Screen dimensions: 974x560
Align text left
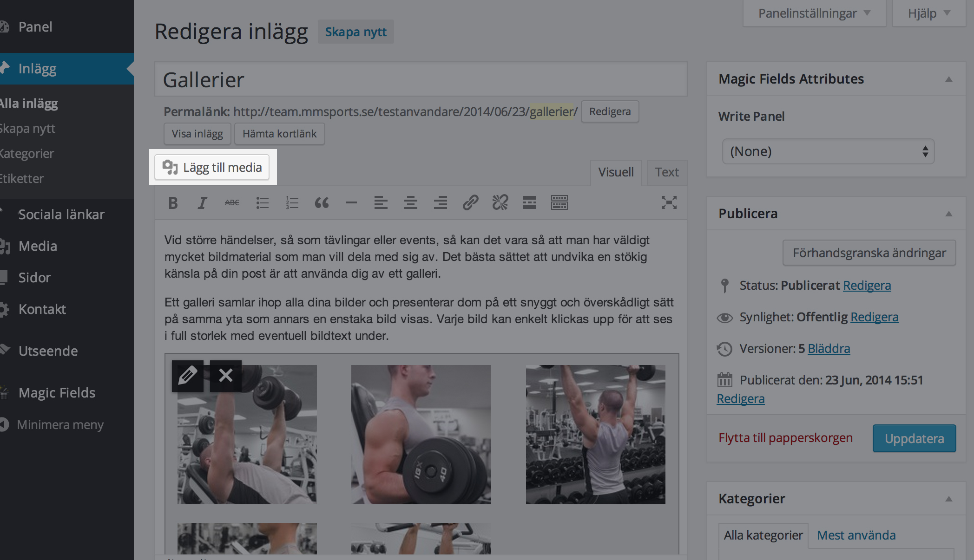coord(381,203)
